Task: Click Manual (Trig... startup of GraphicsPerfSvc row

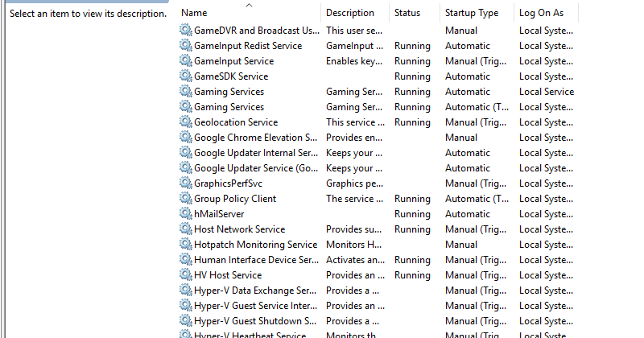Action: [x=476, y=183]
